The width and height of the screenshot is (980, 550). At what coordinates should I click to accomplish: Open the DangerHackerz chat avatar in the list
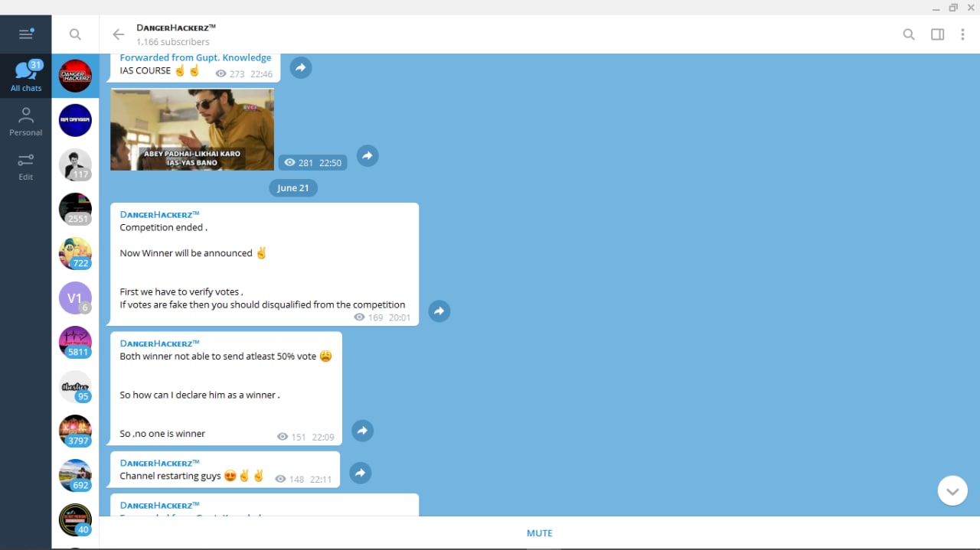click(75, 76)
